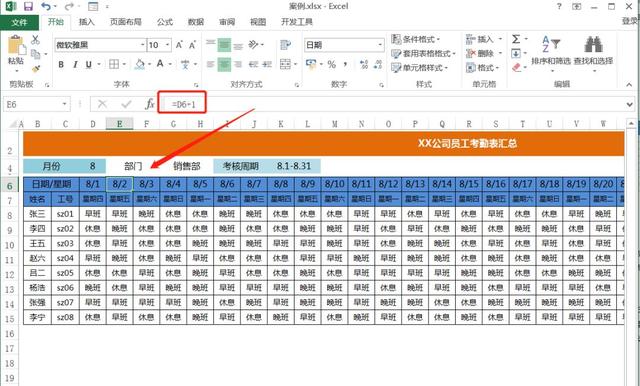The height and width of the screenshot is (386, 640).
Task: Click the Format Painter brush icon
Action: [36, 69]
